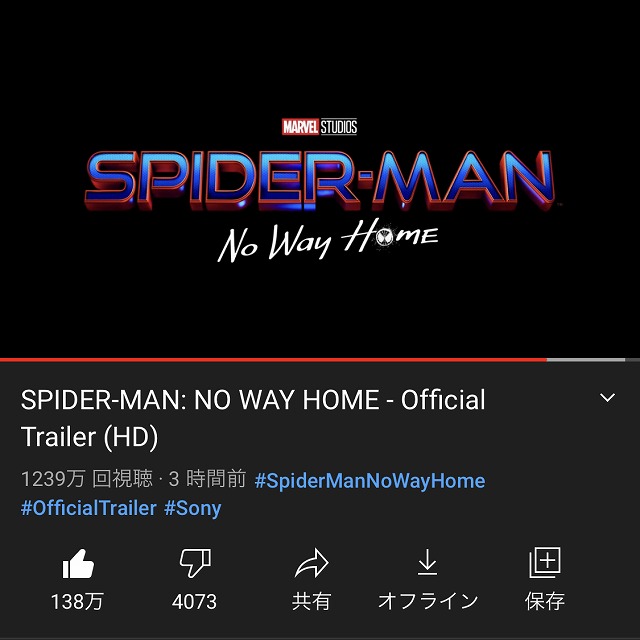
Task: Tap the オフライン label
Action: 428,602
